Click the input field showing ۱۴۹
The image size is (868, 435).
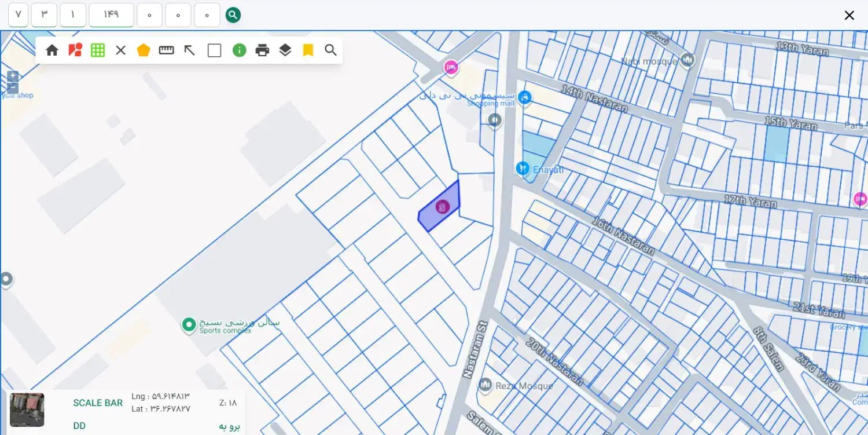pyautogui.click(x=111, y=15)
